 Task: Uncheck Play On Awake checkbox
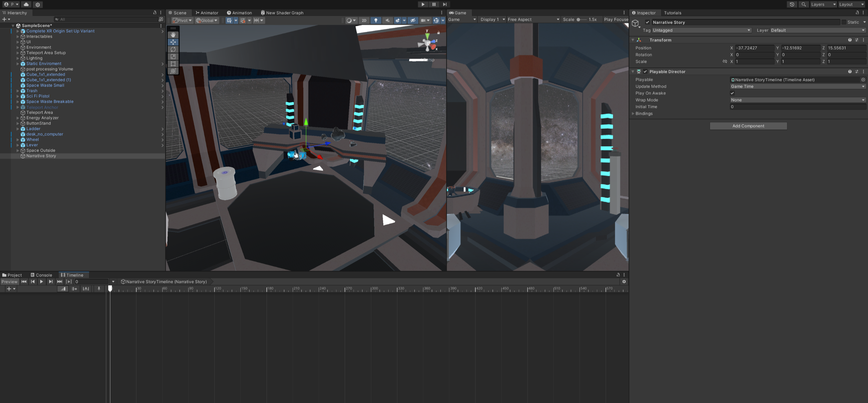coord(732,93)
